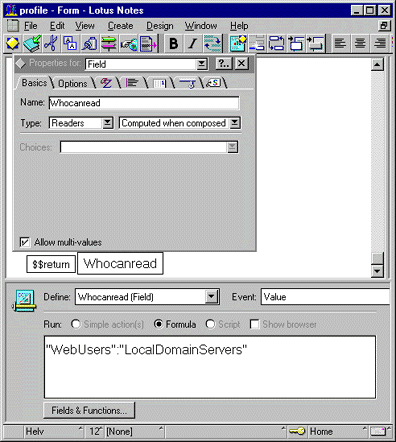Open the Create menu
Screen dimensions: 396x442
coord(120,26)
